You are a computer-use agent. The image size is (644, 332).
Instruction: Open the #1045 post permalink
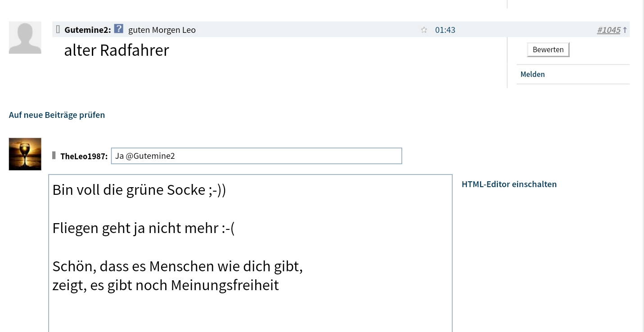click(x=608, y=30)
